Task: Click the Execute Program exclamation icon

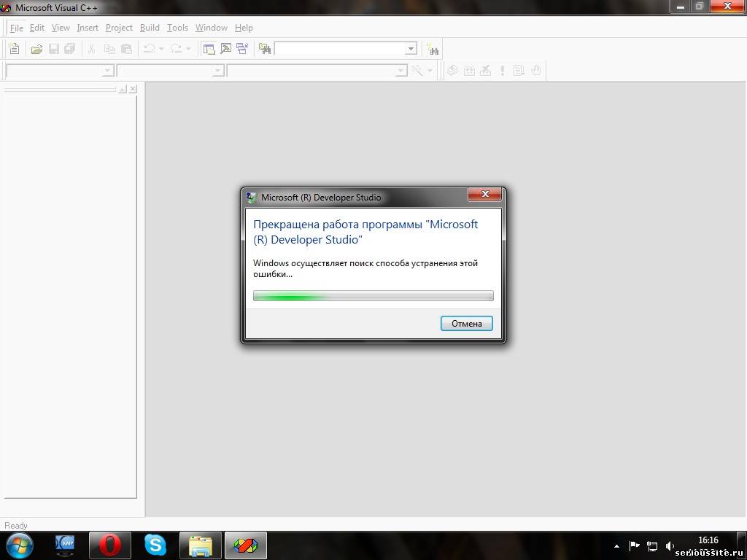Action: point(502,71)
